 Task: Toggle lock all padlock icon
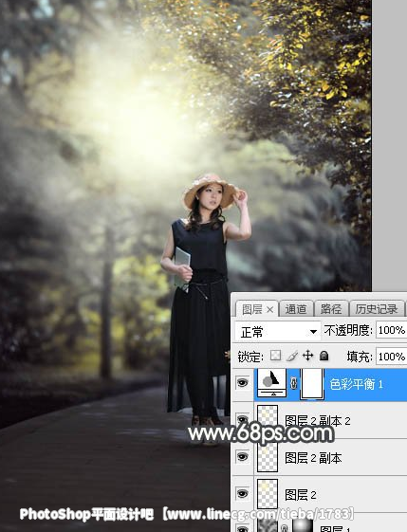pos(324,356)
